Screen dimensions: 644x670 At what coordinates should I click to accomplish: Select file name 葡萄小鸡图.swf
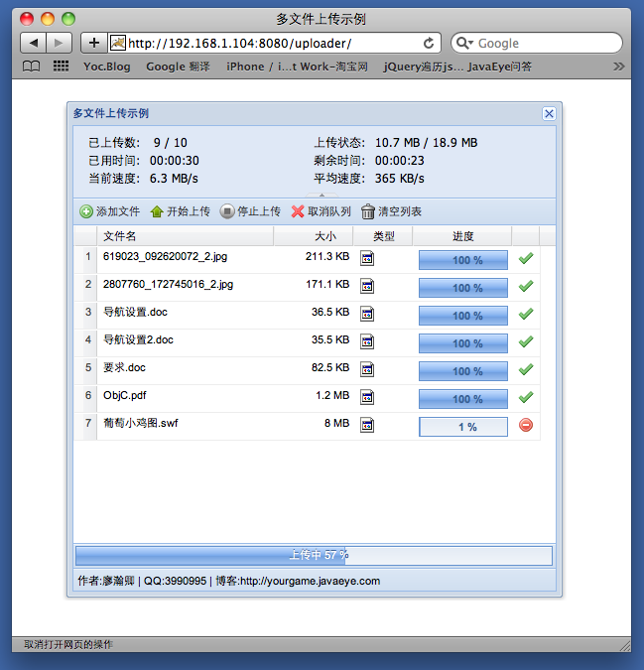click(141, 423)
